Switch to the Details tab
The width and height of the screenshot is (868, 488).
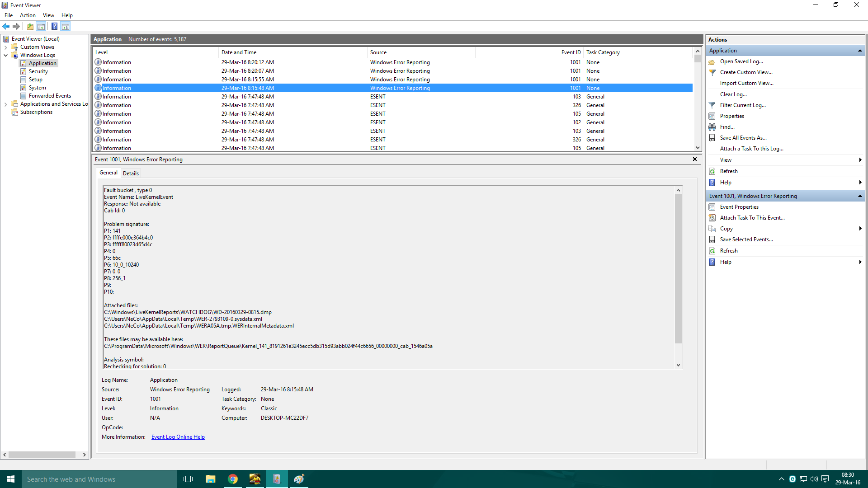[x=131, y=174]
